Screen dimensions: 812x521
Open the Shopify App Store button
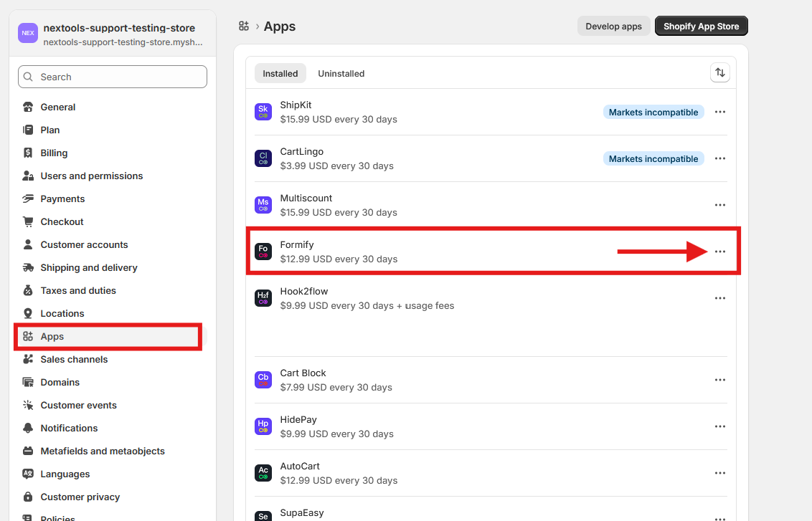tap(701, 27)
